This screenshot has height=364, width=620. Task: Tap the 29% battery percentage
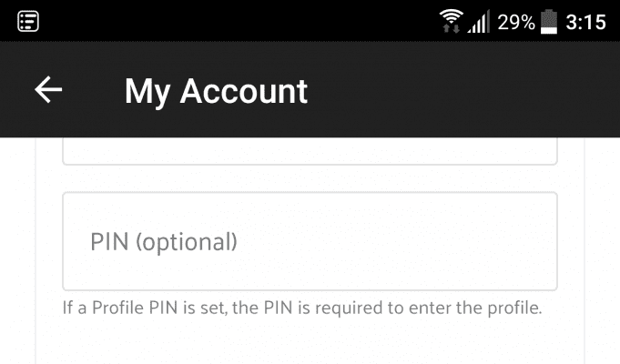pos(516,22)
